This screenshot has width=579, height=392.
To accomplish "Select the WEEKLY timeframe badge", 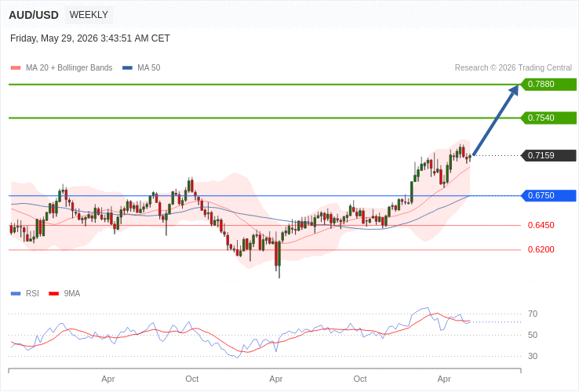I will [89, 15].
